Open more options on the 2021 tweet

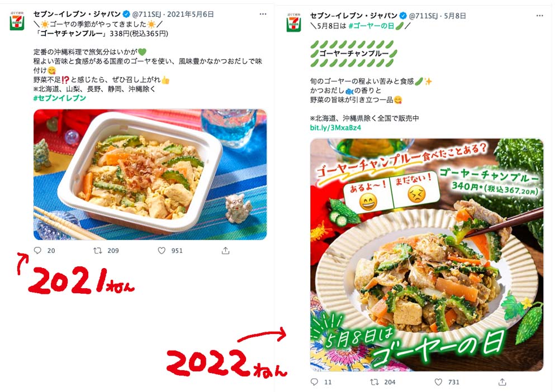(263, 14)
